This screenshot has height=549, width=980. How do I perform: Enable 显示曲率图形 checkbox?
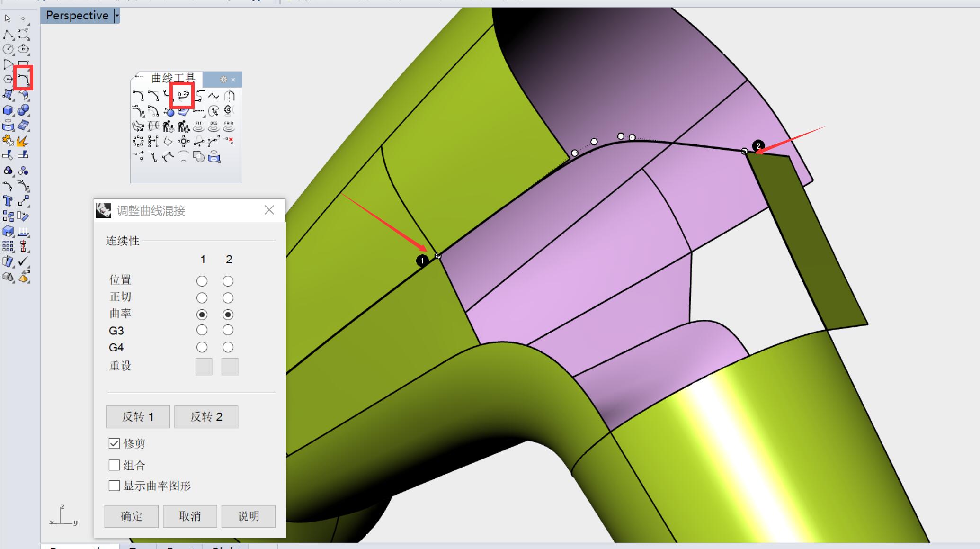114,486
